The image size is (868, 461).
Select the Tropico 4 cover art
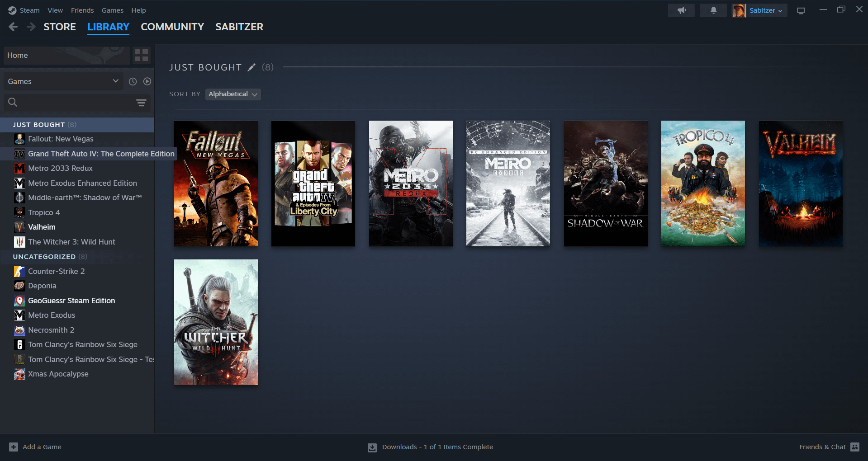pos(703,183)
